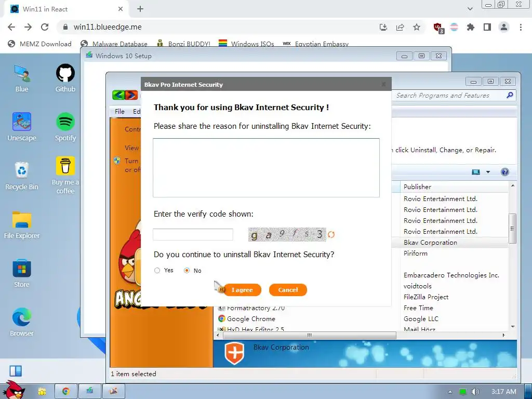532x399 pixels.
Task: Open the Chrome three-dot menu
Action: click(521, 27)
